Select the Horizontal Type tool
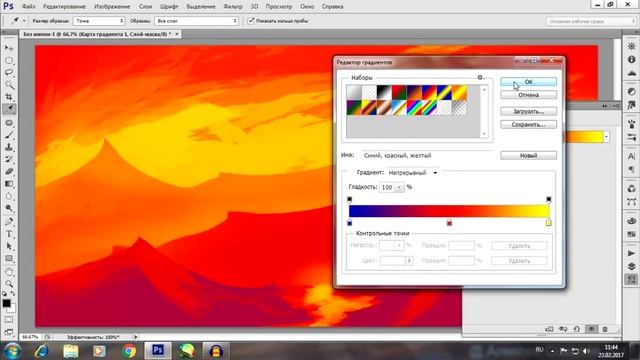This screenshot has height=360, width=640. (9, 234)
